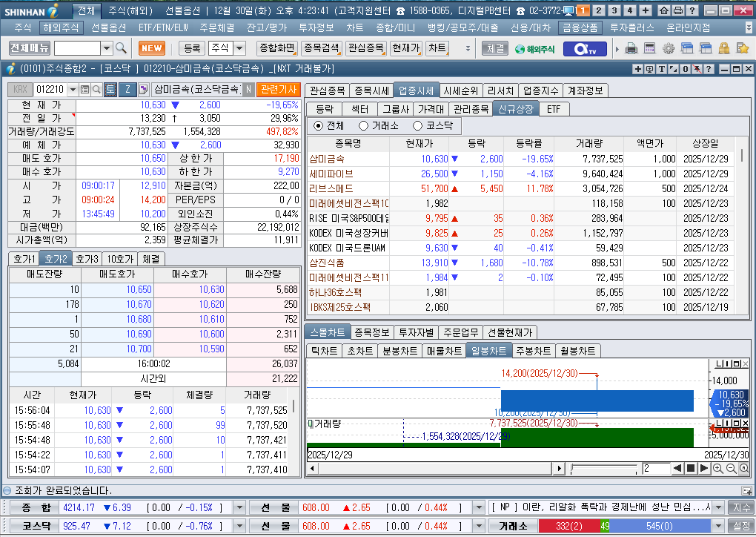
Task: Expand the news headline ticker dropdown
Action: (718, 507)
